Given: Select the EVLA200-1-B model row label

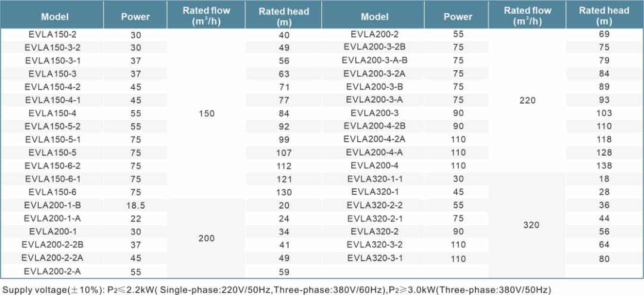Looking at the screenshot, I should pos(51,205).
